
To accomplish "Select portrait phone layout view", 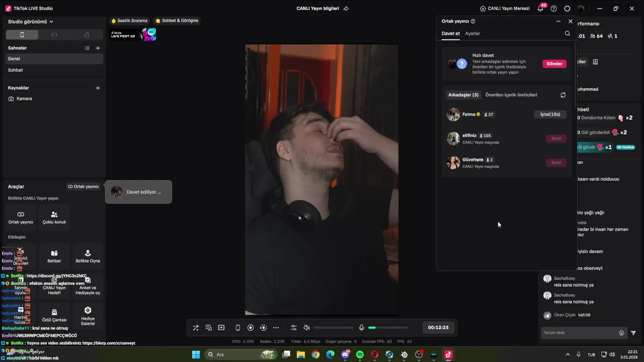I will point(22,35).
